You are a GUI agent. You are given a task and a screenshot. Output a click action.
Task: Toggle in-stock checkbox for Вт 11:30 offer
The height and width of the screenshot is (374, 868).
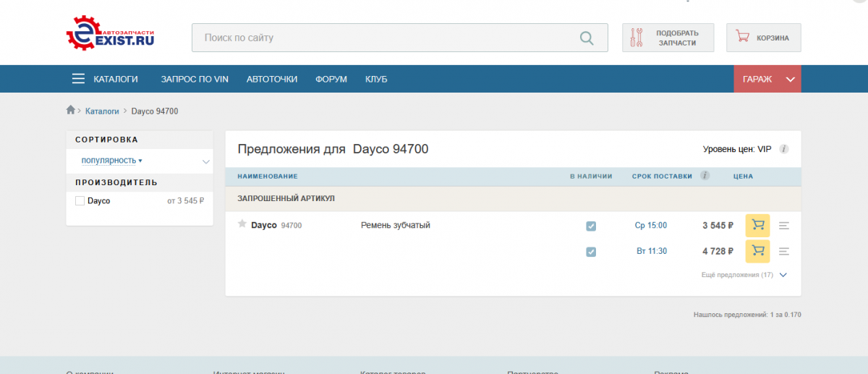591,251
